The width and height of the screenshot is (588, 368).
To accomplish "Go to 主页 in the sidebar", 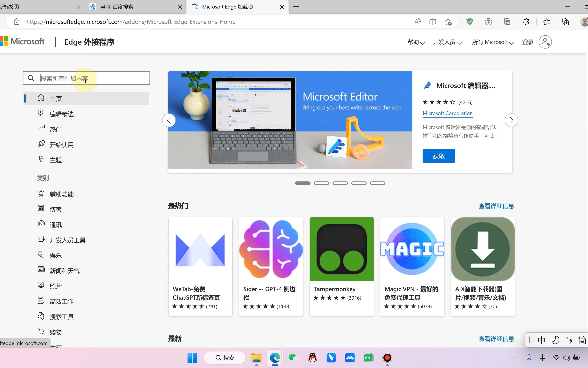I will coord(86,98).
